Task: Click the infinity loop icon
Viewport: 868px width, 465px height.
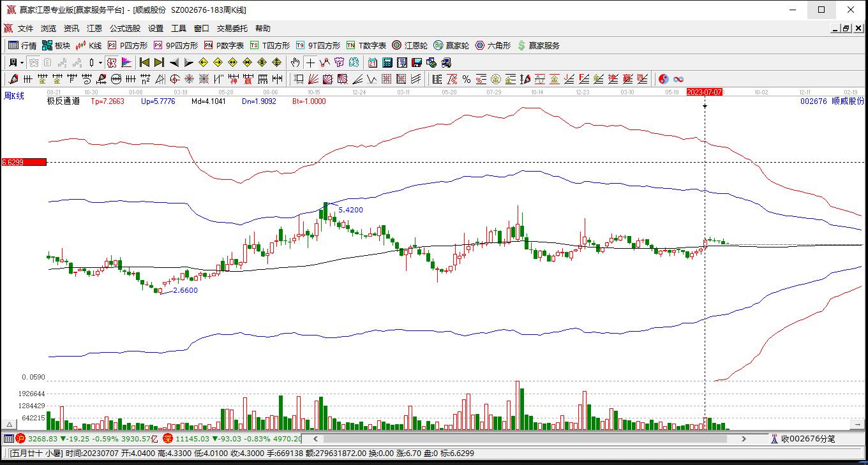Action: click(678, 79)
